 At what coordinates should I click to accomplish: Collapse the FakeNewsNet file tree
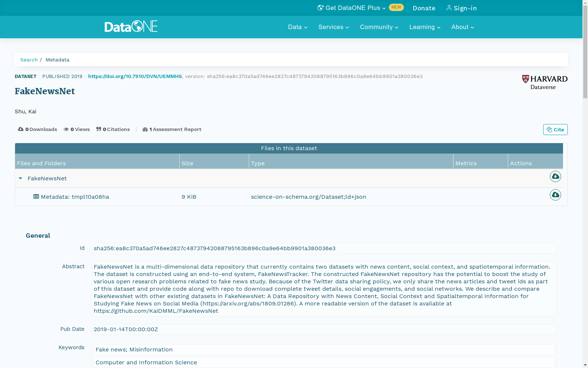pos(21,178)
